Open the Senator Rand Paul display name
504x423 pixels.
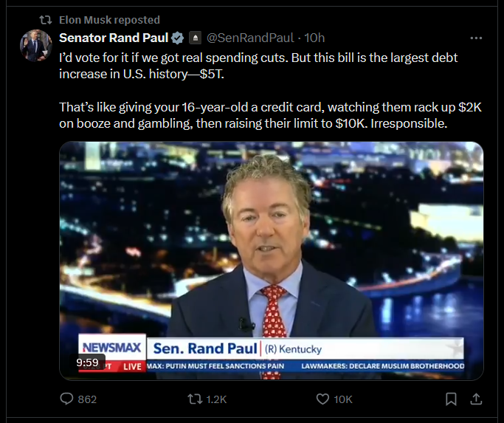point(114,38)
